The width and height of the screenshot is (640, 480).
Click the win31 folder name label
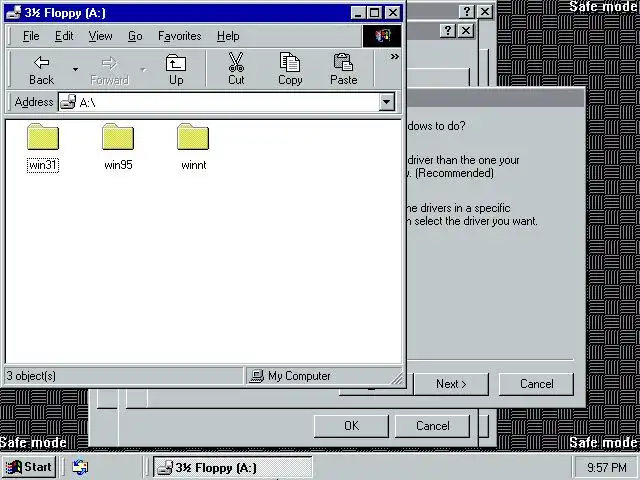coord(43,165)
